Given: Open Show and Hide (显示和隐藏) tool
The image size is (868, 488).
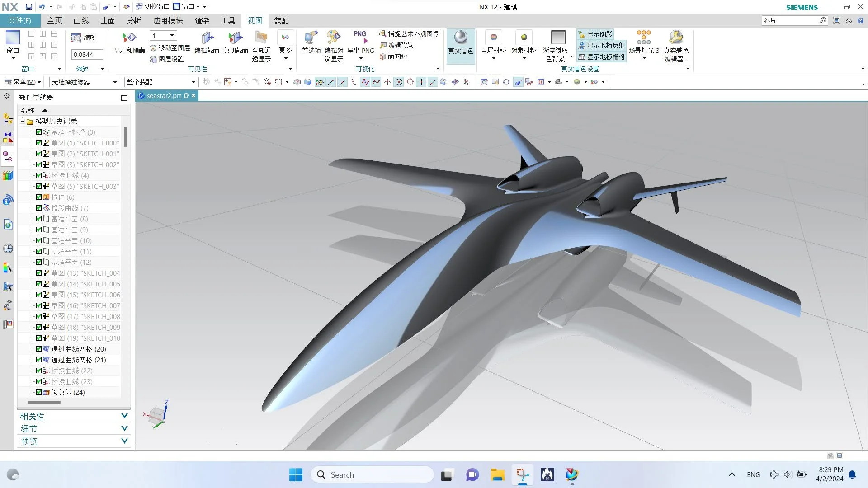Looking at the screenshot, I should [129, 38].
